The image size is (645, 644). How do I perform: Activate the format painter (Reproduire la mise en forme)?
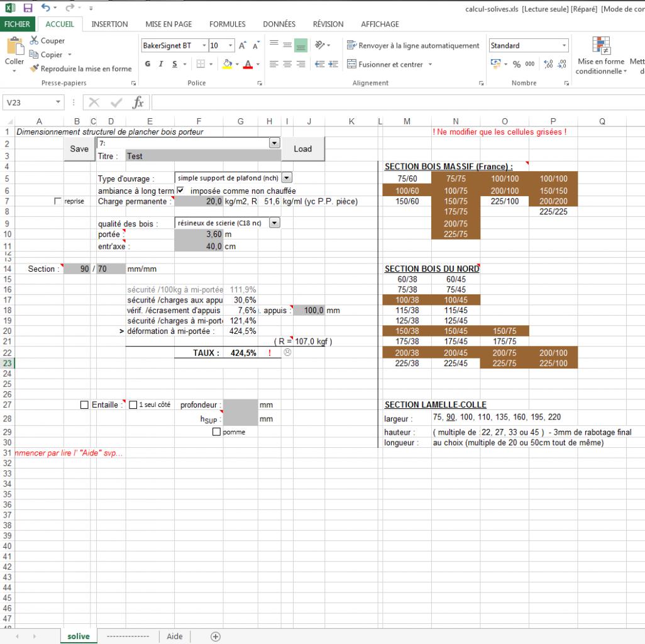click(81, 69)
